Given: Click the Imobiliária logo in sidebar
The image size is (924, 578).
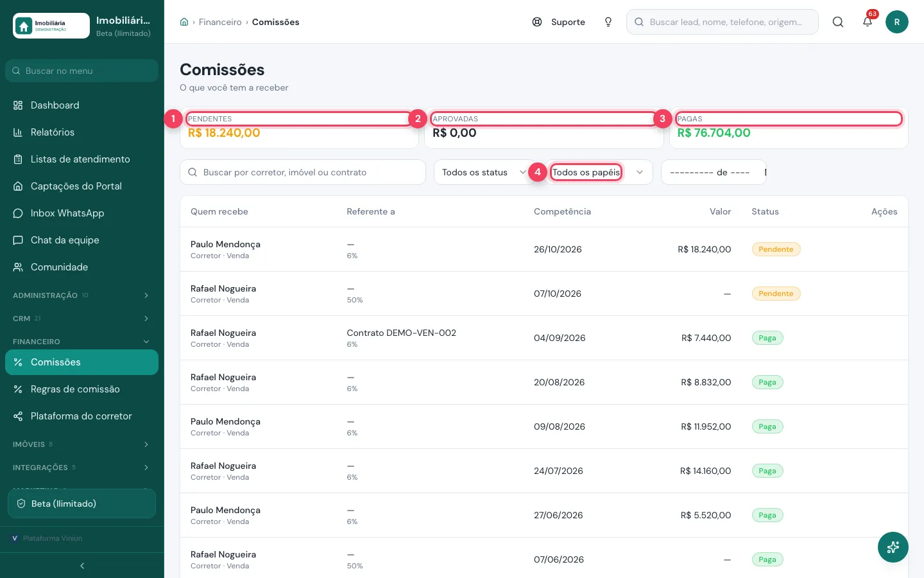Looking at the screenshot, I should click(51, 26).
